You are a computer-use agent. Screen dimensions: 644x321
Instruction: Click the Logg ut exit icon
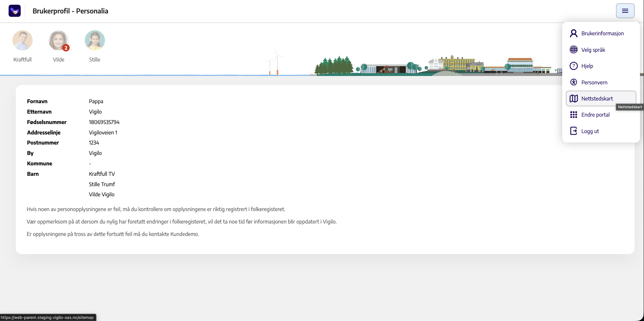click(x=574, y=131)
